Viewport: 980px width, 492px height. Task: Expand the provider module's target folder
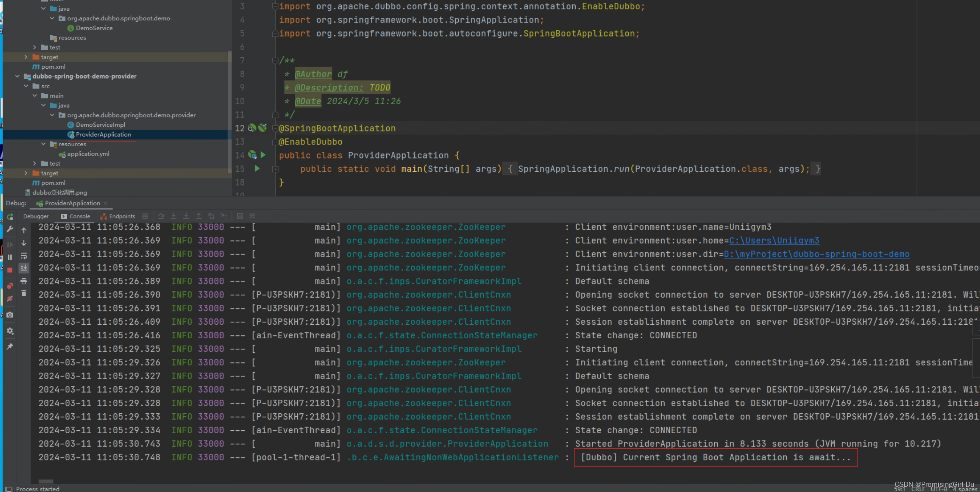tap(26, 173)
